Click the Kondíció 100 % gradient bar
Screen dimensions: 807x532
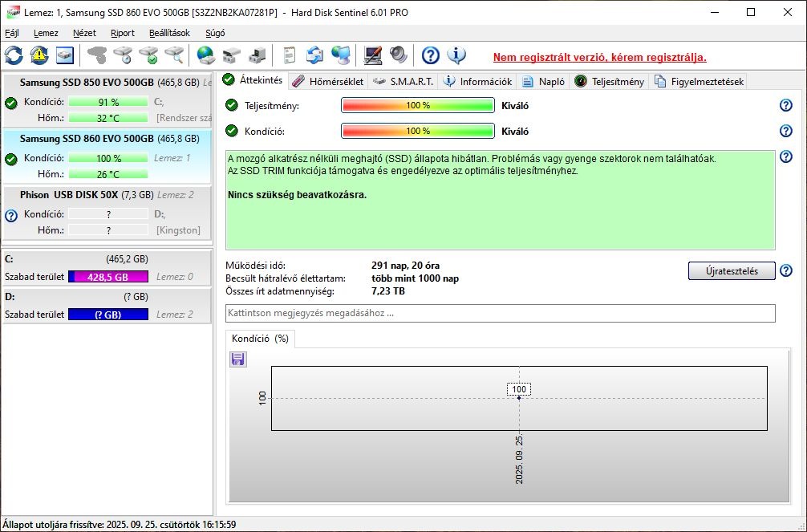418,131
